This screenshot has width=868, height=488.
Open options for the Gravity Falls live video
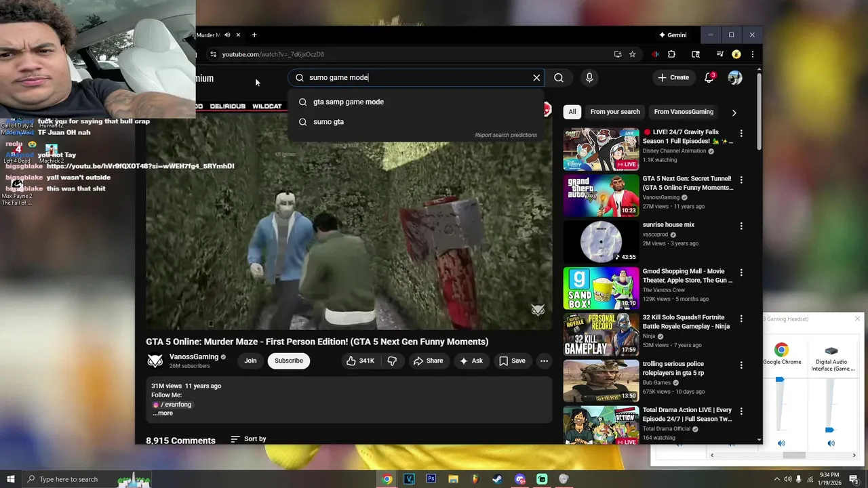pyautogui.click(x=741, y=134)
